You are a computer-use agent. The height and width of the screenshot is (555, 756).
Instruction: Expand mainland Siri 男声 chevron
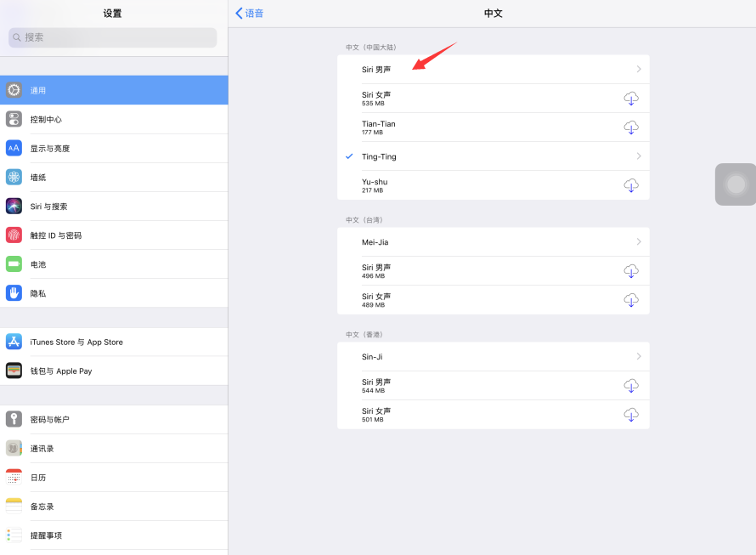[639, 69]
